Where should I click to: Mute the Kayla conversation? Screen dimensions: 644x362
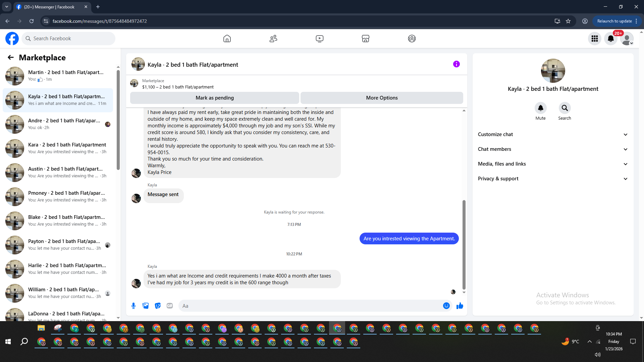540,108
